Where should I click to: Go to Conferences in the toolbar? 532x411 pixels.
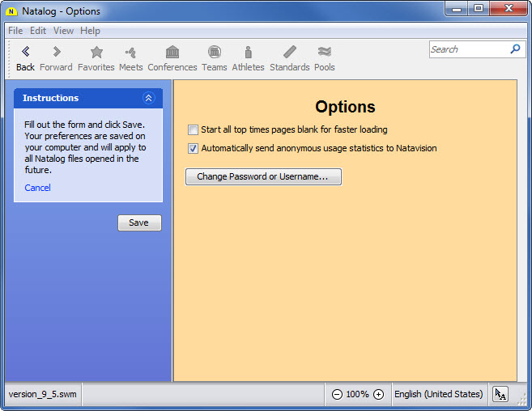172,53
